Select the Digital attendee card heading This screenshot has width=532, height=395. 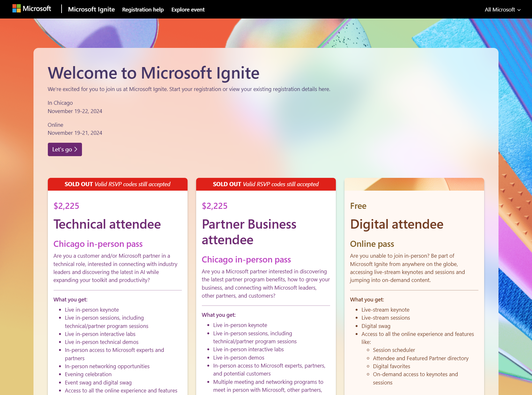[x=396, y=224]
